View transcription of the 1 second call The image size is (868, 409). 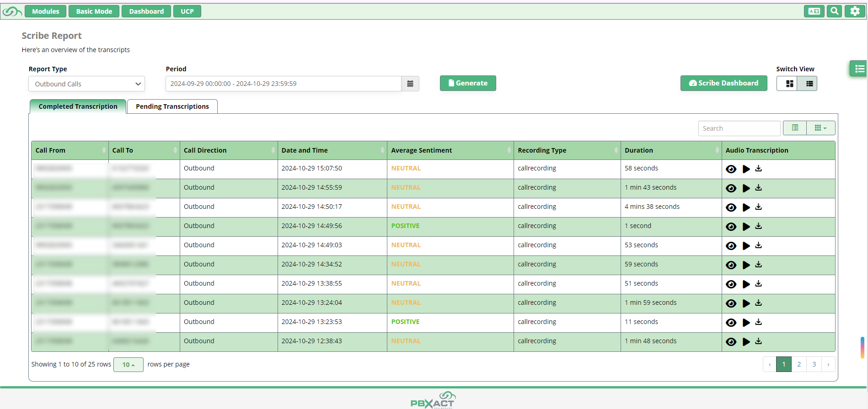click(x=731, y=226)
